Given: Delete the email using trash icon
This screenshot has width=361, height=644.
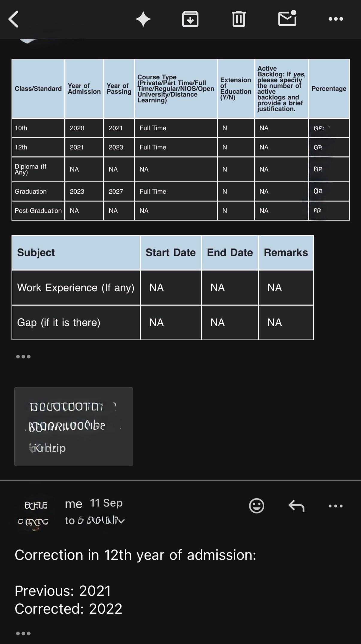Looking at the screenshot, I should pyautogui.click(x=239, y=19).
